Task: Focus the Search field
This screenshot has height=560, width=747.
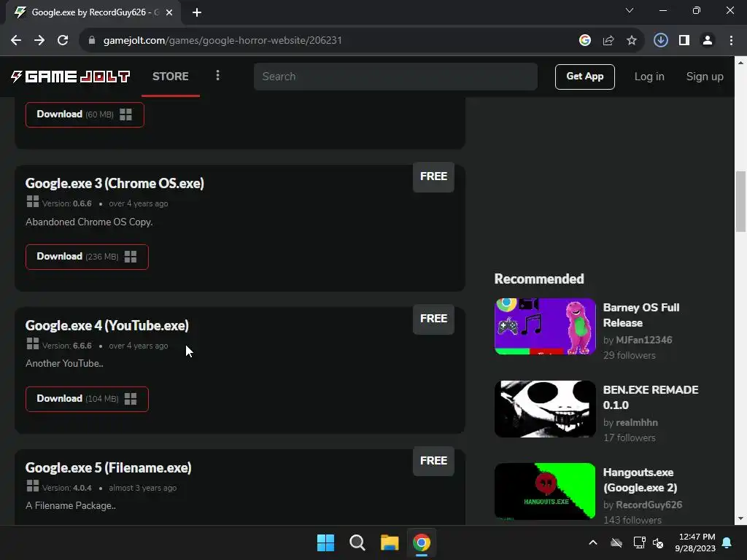Action: pos(395,77)
